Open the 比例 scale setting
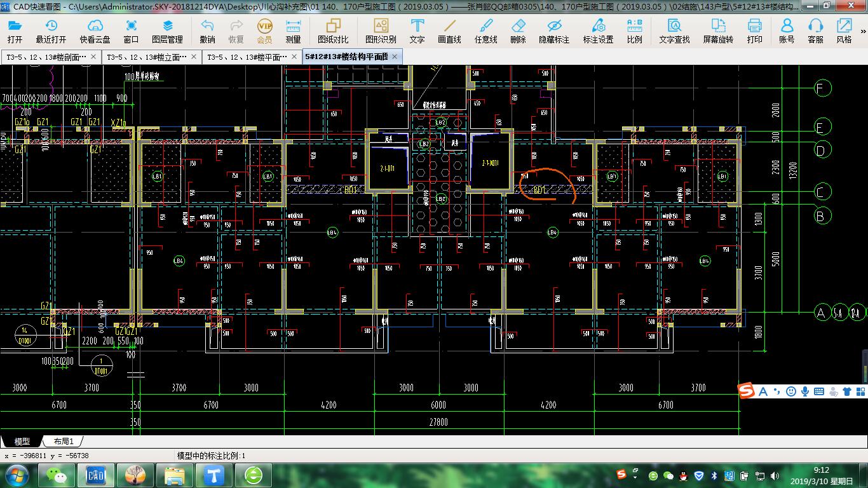 [635, 30]
